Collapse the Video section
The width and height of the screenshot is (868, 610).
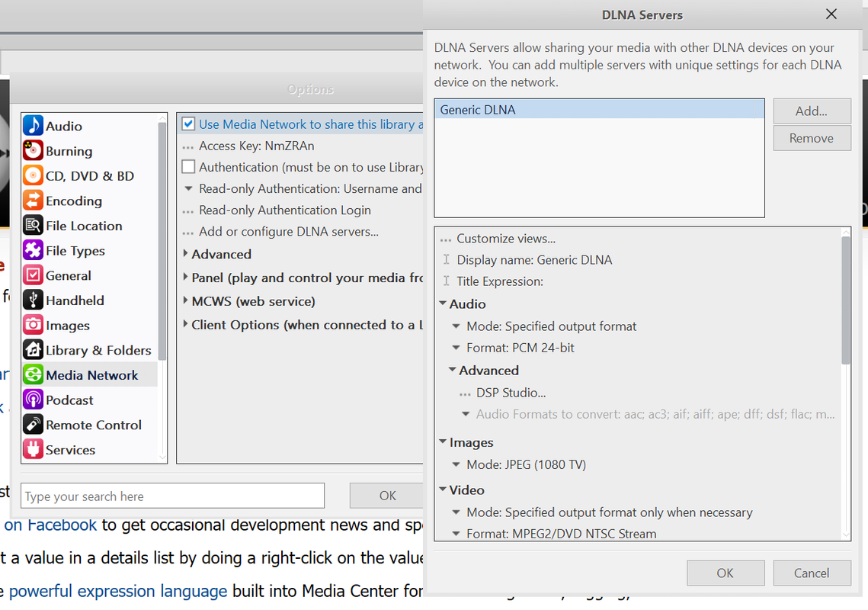click(x=443, y=490)
